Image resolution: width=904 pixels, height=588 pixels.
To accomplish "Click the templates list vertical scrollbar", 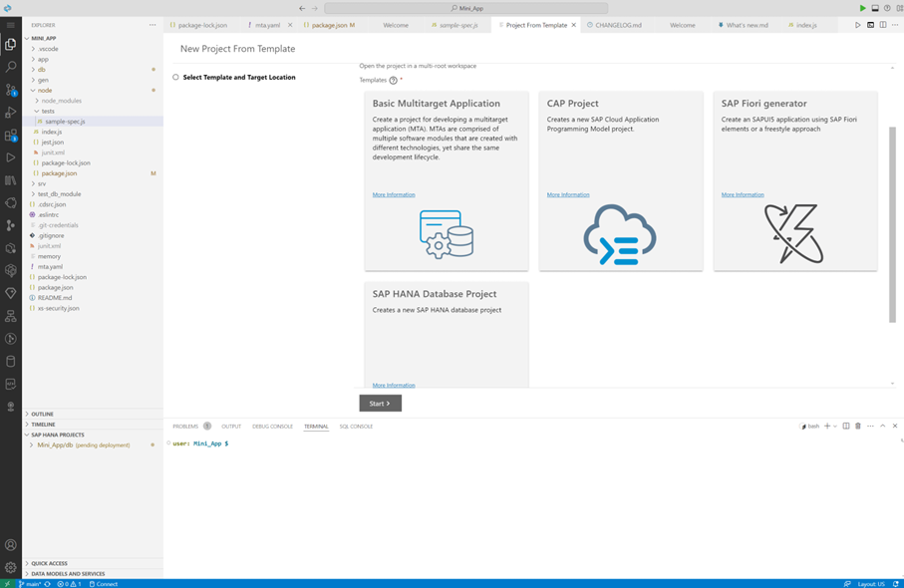I will [x=892, y=225].
